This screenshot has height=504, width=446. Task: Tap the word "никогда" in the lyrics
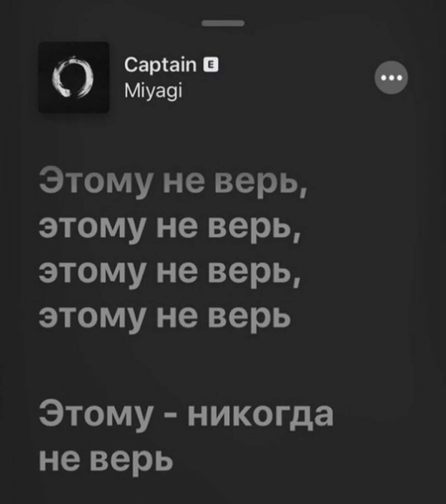click(x=260, y=414)
